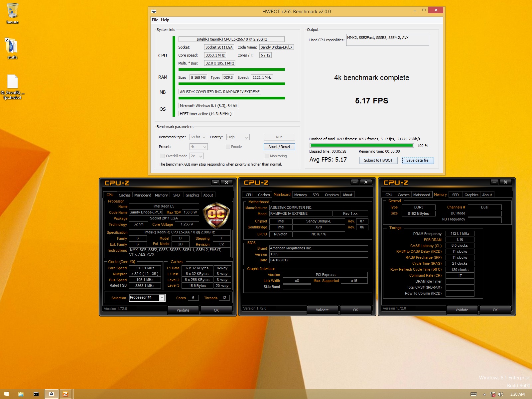
Task: Open the touch keyboard tray icon
Action: pyautogui.click(x=474, y=394)
